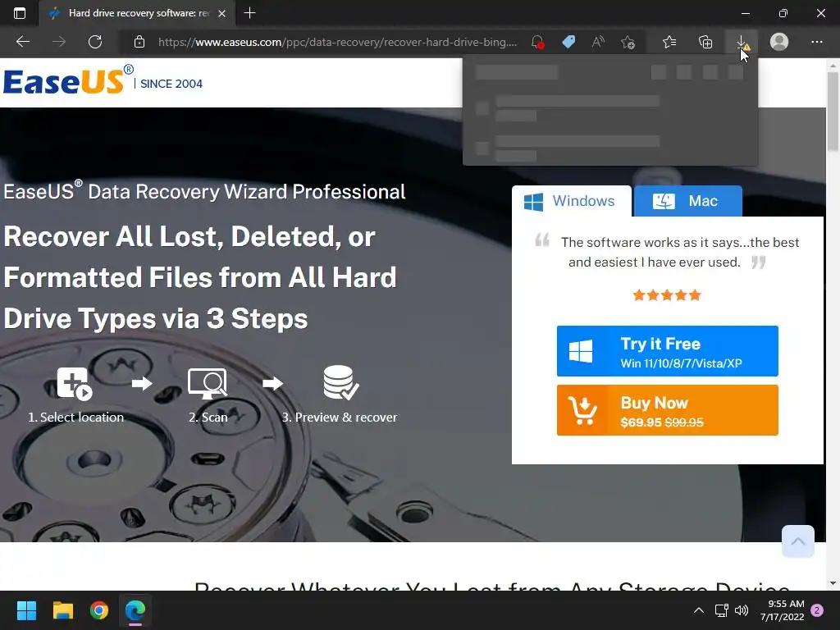Click the "3. Preview & recover" label
Viewport: 840px width, 630px height.
340,417
